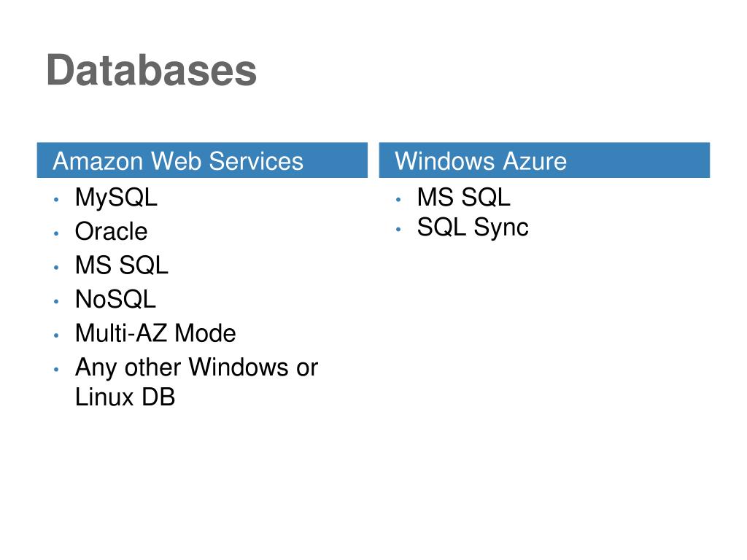Click MS SQL under Windows Azure
The image size is (747, 560).
[x=463, y=197]
